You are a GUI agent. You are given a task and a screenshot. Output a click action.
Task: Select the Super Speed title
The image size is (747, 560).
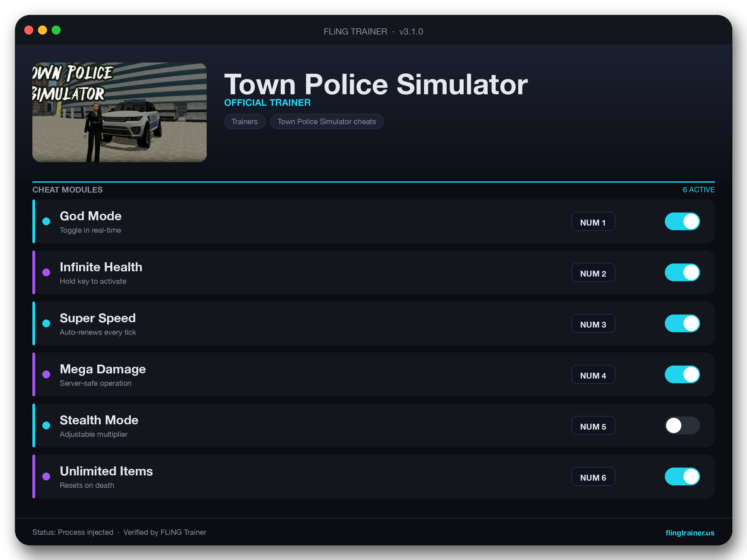click(98, 318)
